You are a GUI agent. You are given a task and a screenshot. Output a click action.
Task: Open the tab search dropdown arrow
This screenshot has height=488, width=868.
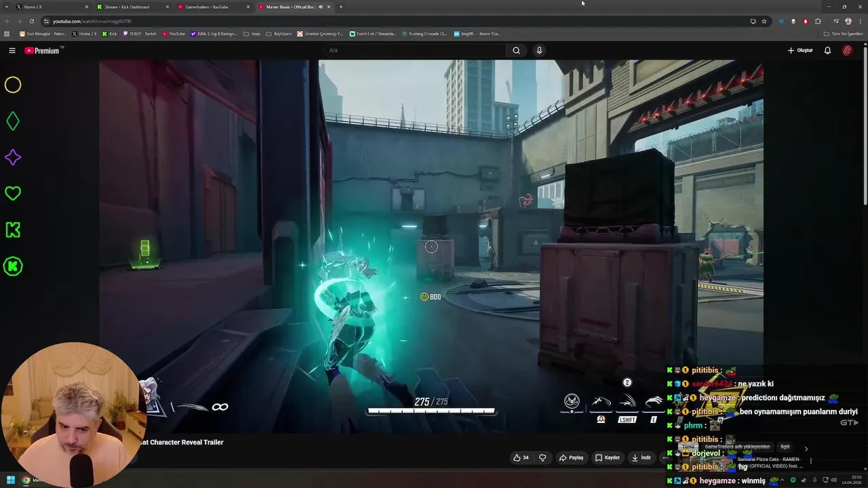[x=5, y=7]
